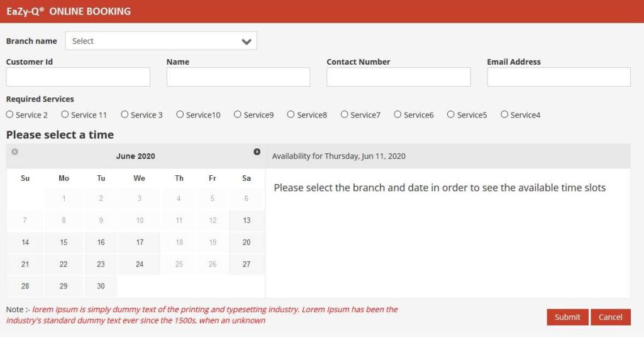The height and width of the screenshot is (338, 644).
Task: Select the Service7 radio button
Action: [345, 114]
